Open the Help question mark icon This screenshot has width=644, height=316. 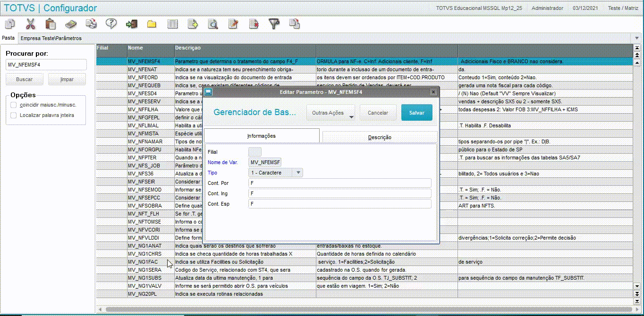coord(111,24)
